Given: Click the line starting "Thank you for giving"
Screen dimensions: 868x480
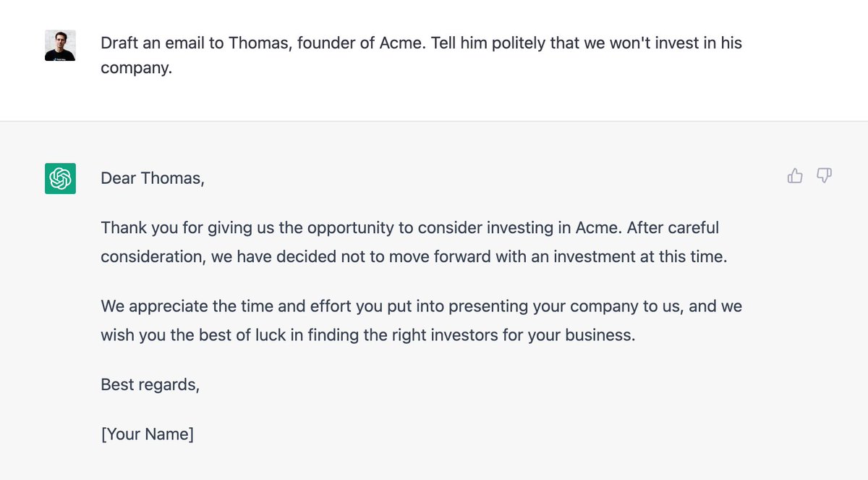Looking at the screenshot, I should [409, 228].
